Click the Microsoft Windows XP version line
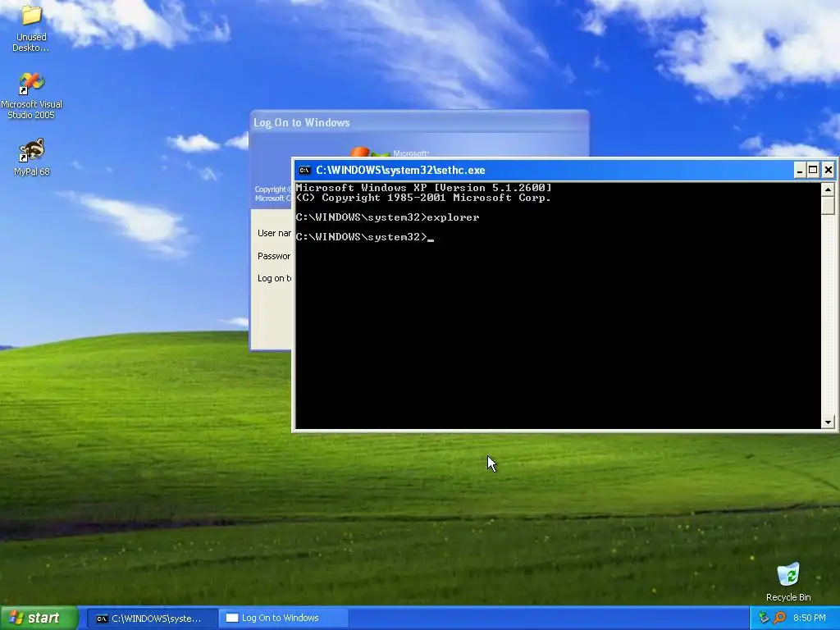 click(x=423, y=188)
